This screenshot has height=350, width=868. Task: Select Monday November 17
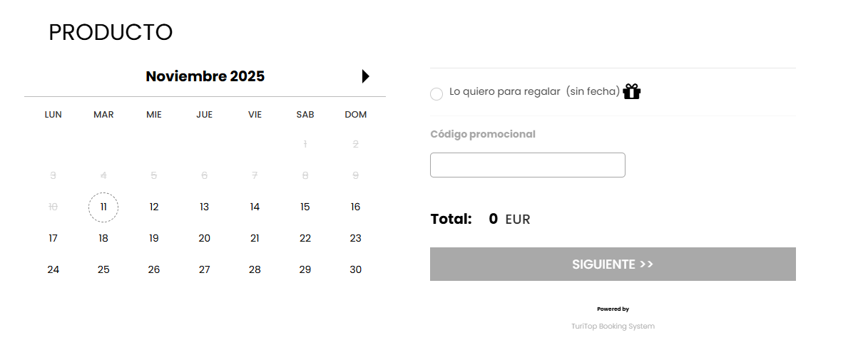pyautogui.click(x=53, y=239)
